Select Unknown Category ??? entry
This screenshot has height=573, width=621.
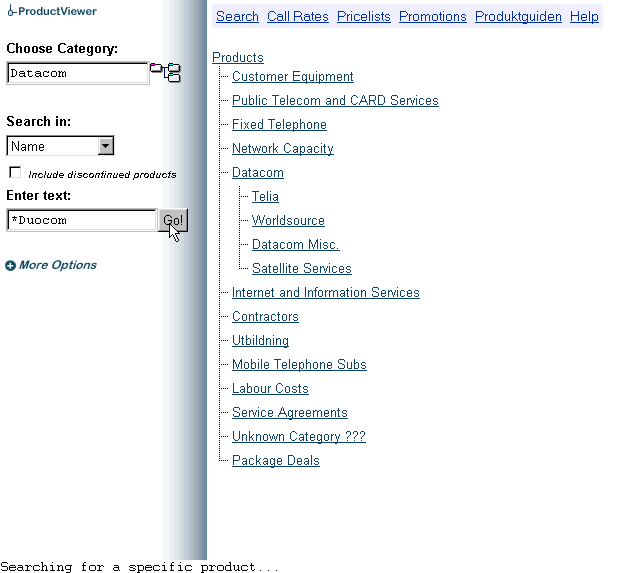click(x=299, y=436)
